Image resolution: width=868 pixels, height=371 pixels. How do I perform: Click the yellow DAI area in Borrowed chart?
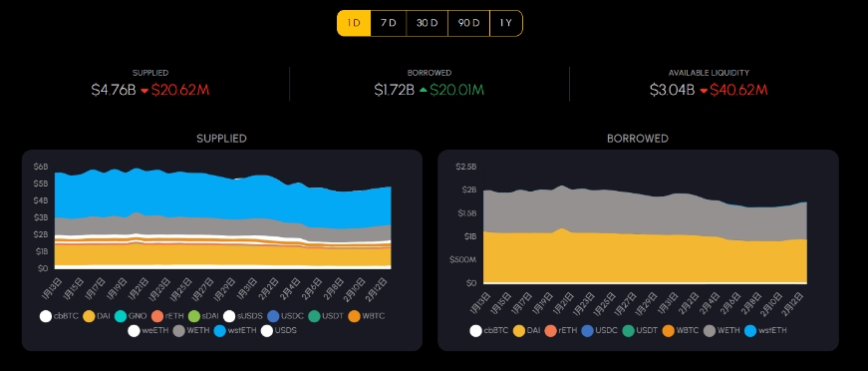point(642,259)
